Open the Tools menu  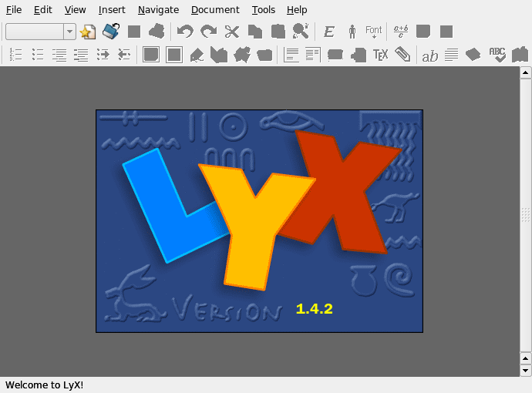coord(263,10)
